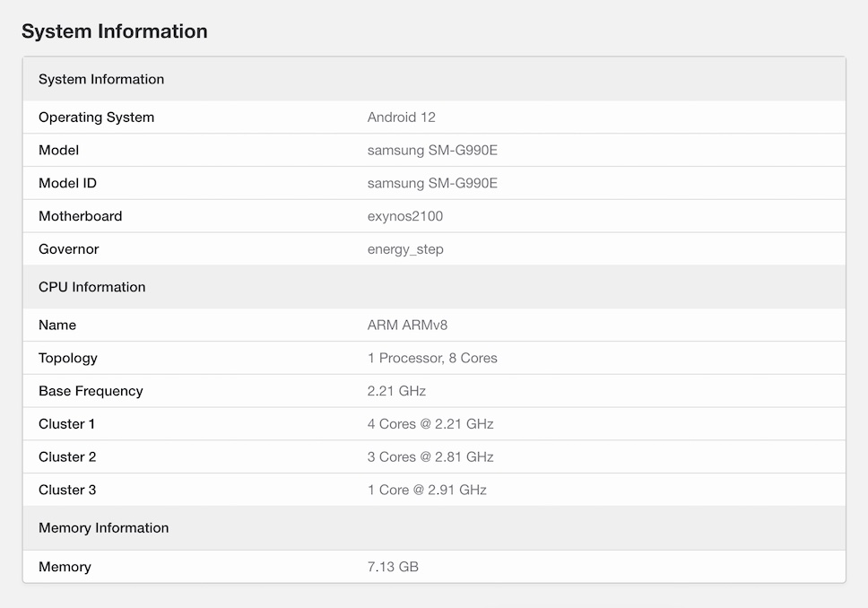Viewport: 868px width, 608px height.
Task: Select Cluster 1's 4 Cores @ 2.21 GHz
Action: pyautogui.click(x=430, y=424)
